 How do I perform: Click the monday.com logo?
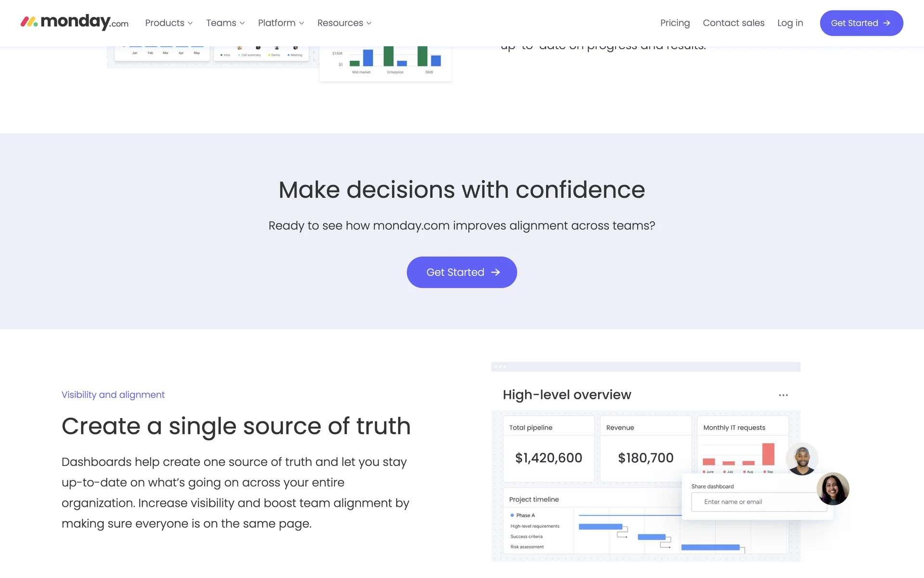click(x=75, y=23)
